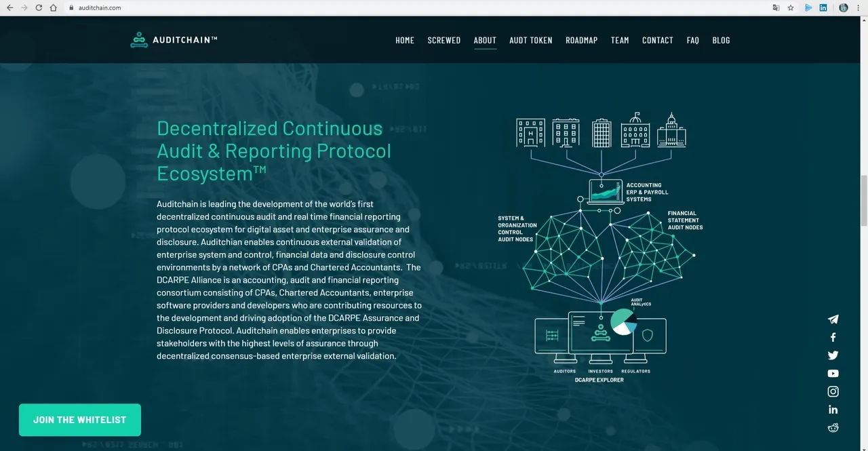Reload the page with the refresh icon
868x451 pixels.
[39, 7]
